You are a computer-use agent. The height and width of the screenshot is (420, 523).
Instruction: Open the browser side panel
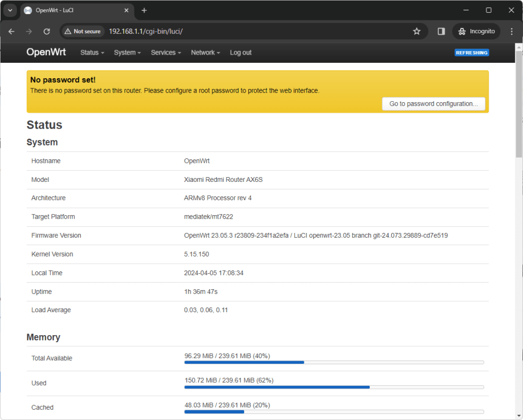[x=441, y=31]
